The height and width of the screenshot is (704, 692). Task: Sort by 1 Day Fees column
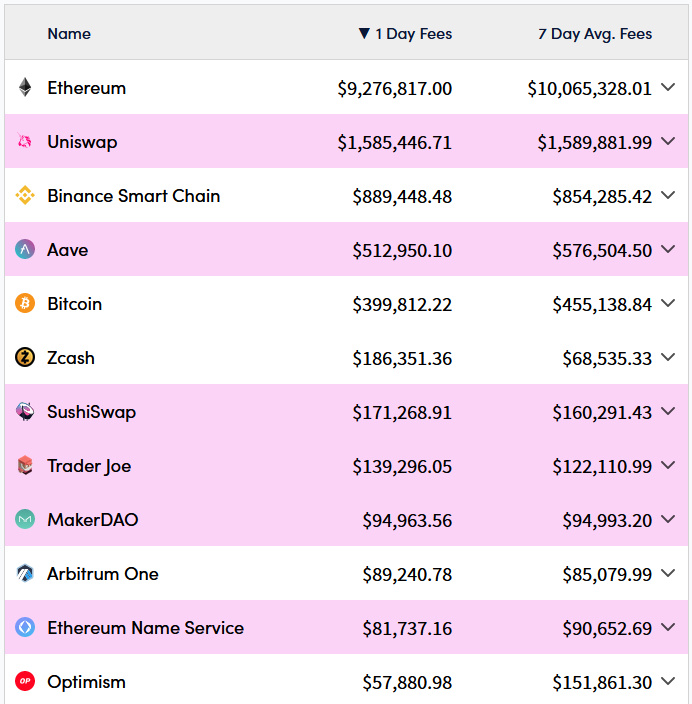click(405, 34)
